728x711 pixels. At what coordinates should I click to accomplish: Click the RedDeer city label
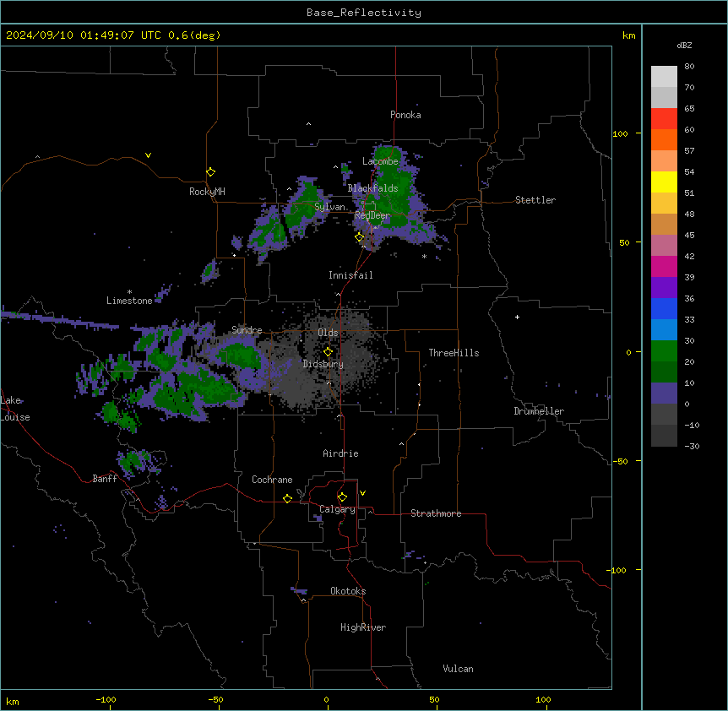tap(372, 215)
